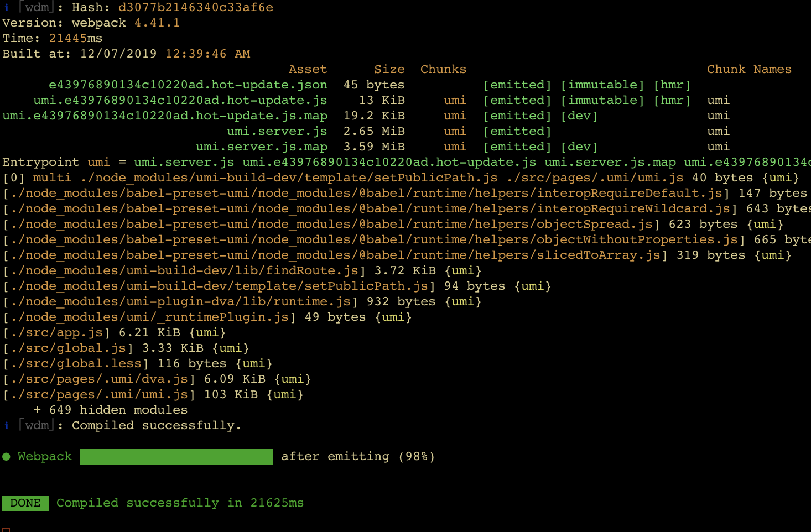This screenshot has width=811, height=532.
Task: Click the interopRequireWildcard.js module path
Action: click(x=370, y=209)
